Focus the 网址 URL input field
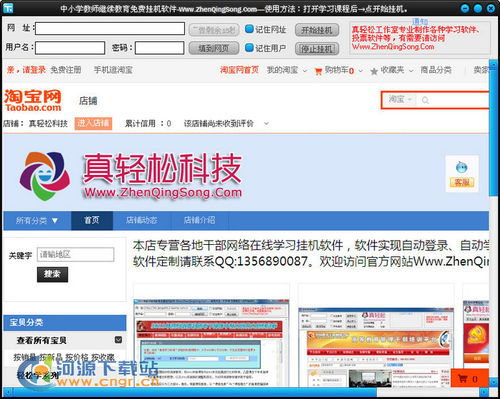The width and height of the screenshot is (500, 399). (x=110, y=29)
